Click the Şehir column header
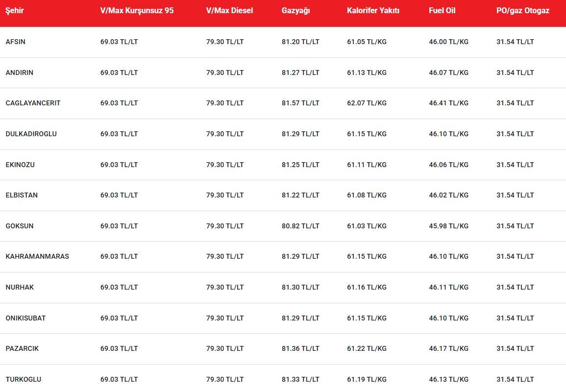Image resolution: width=566 pixels, height=392 pixels. 14,10
